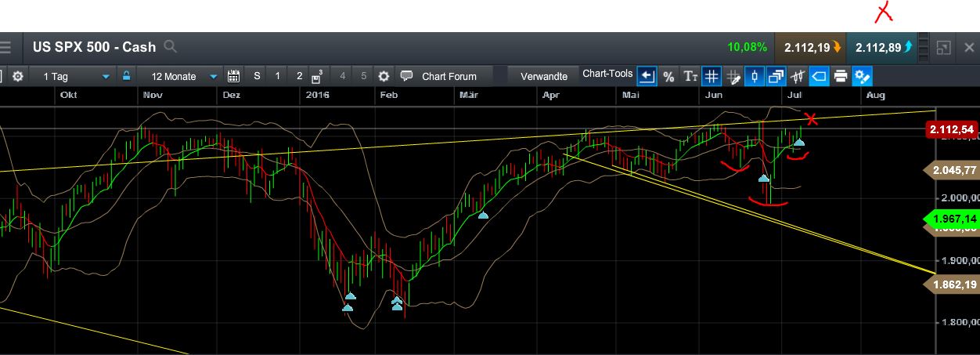Viewport: 980px width, 355px height.
Task: Load chart layout 5
Action: (x=363, y=76)
